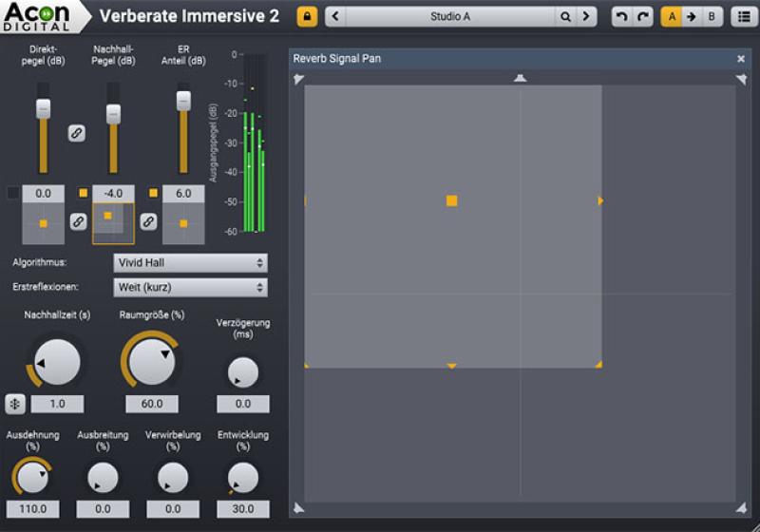Copy A settings to B with arrow
The height and width of the screenshot is (532, 760).
[691, 16]
